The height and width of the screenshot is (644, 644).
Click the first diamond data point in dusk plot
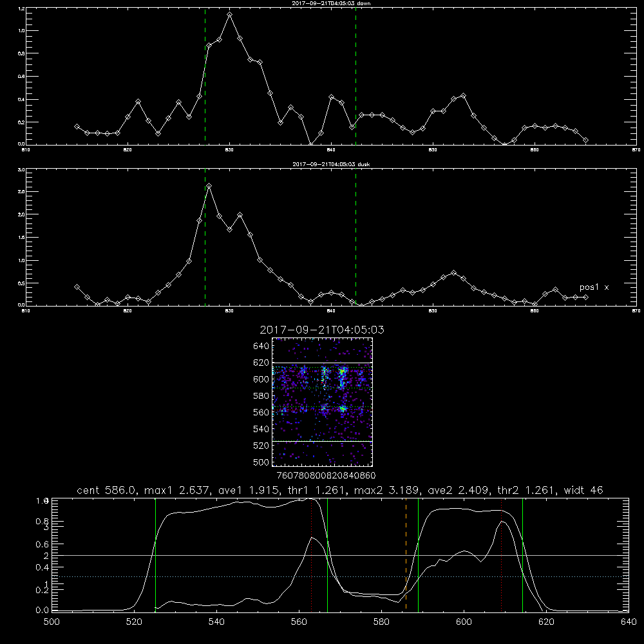coord(77,287)
